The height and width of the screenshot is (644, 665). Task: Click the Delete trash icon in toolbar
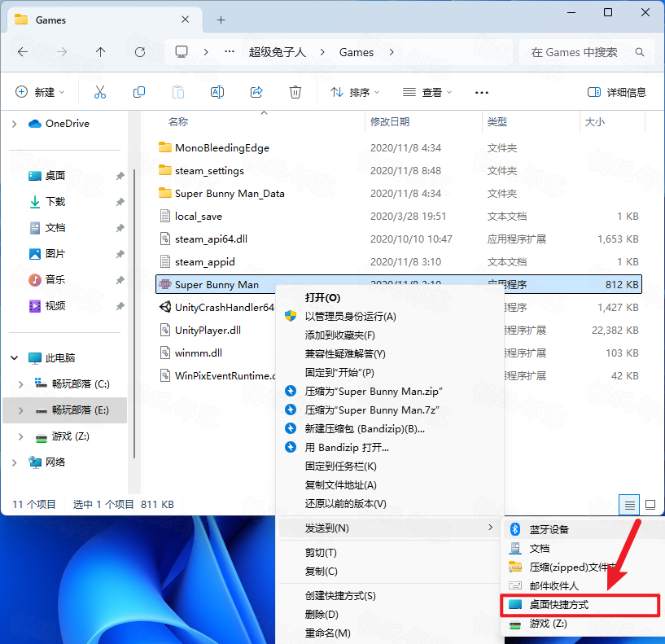tap(295, 92)
